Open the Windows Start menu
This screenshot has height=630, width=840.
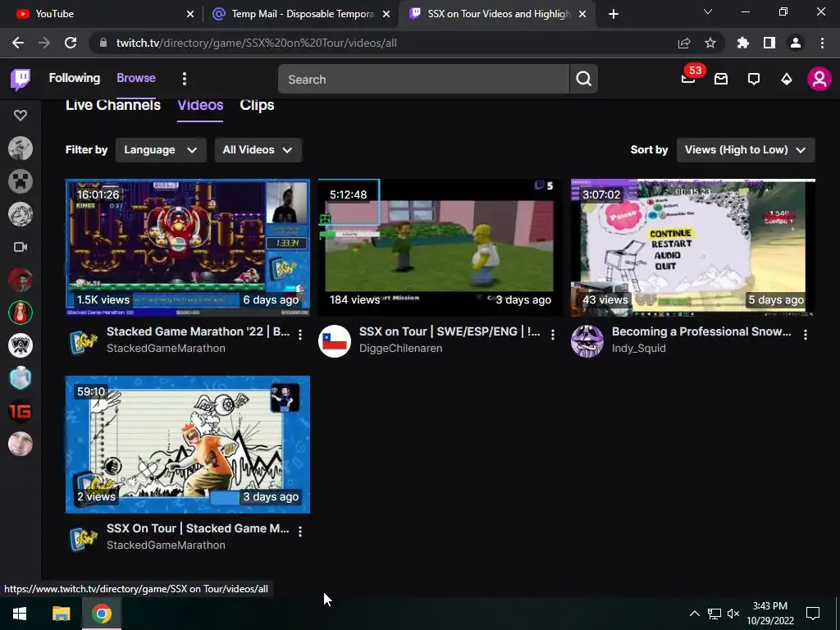[20, 614]
